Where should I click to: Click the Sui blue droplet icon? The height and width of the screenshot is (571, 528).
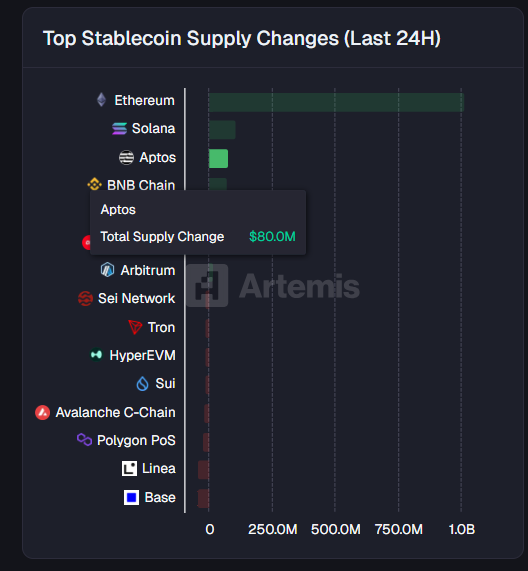click(142, 383)
